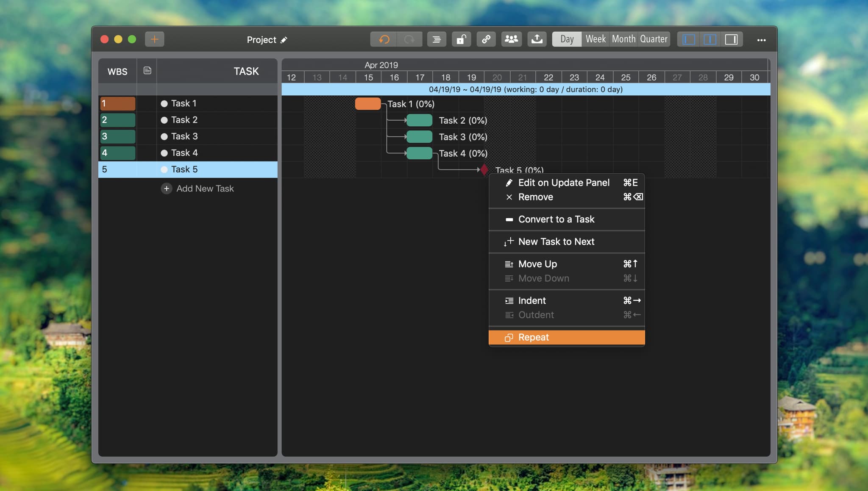Click the orange plus add button in toolbar

[154, 39]
